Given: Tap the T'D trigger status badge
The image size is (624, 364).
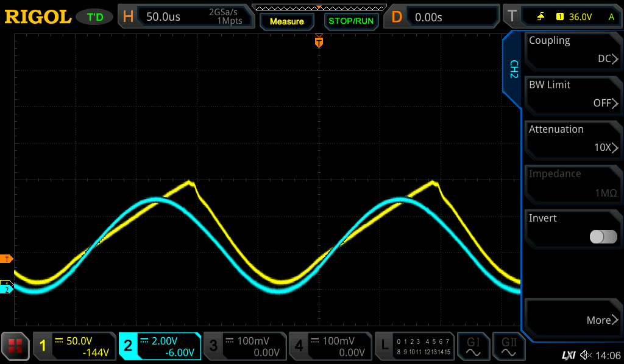Looking at the screenshot, I should tap(95, 17).
